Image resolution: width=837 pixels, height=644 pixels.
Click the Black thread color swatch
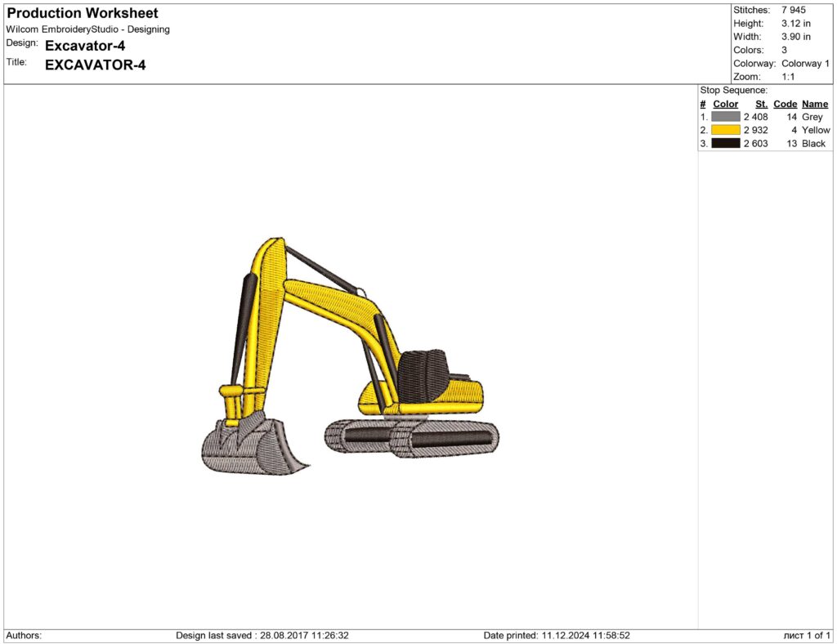point(726,143)
